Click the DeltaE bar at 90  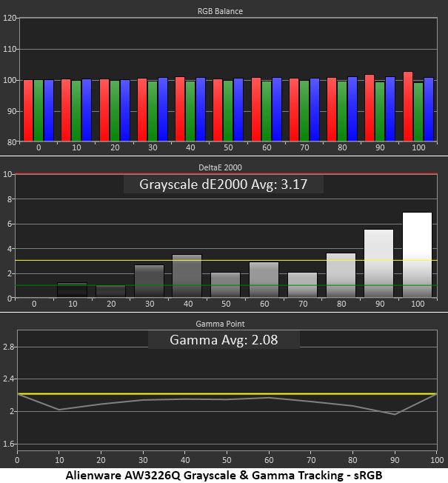[x=378, y=264]
